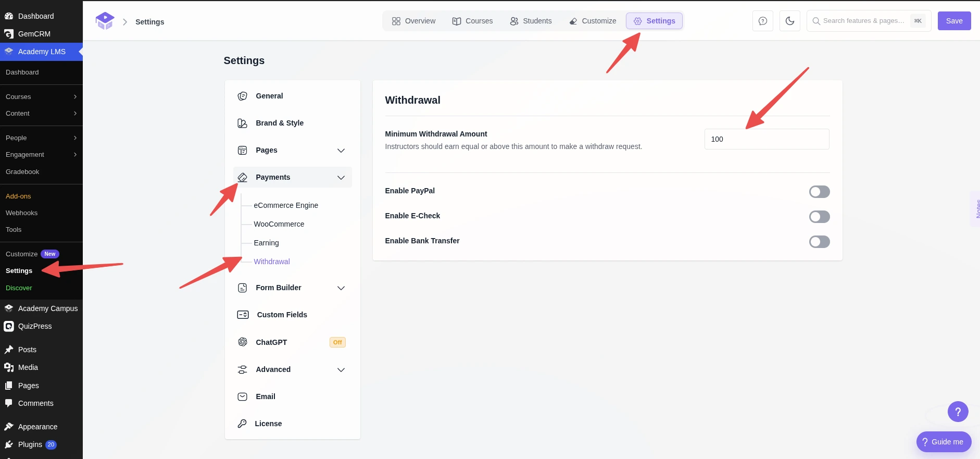Switch to the Customize tab in top navigation
Image resolution: width=980 pixels, height=459 pixels.
point(593,21)
